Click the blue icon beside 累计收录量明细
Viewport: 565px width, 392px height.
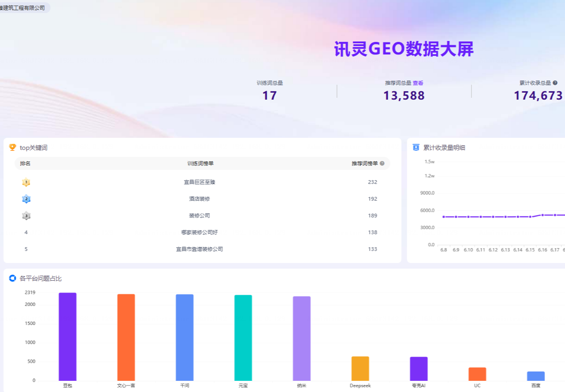(x=416, y=148)
